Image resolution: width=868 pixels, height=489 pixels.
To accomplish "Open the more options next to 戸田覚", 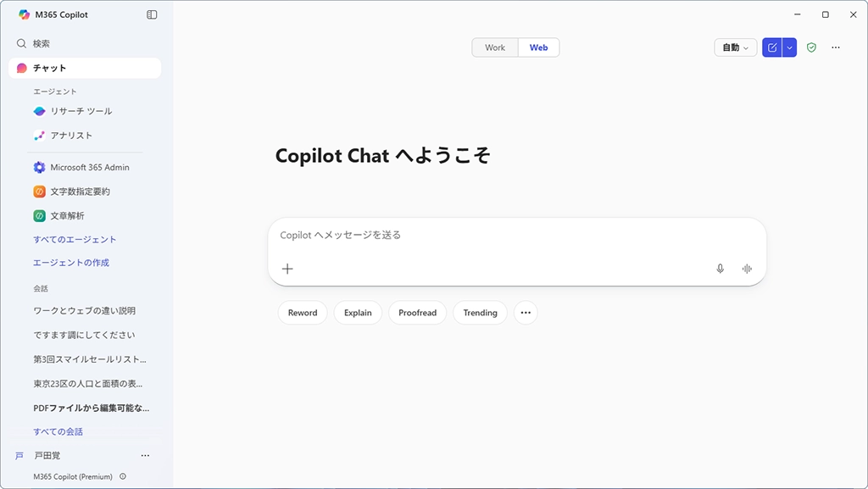I will 145,456.
